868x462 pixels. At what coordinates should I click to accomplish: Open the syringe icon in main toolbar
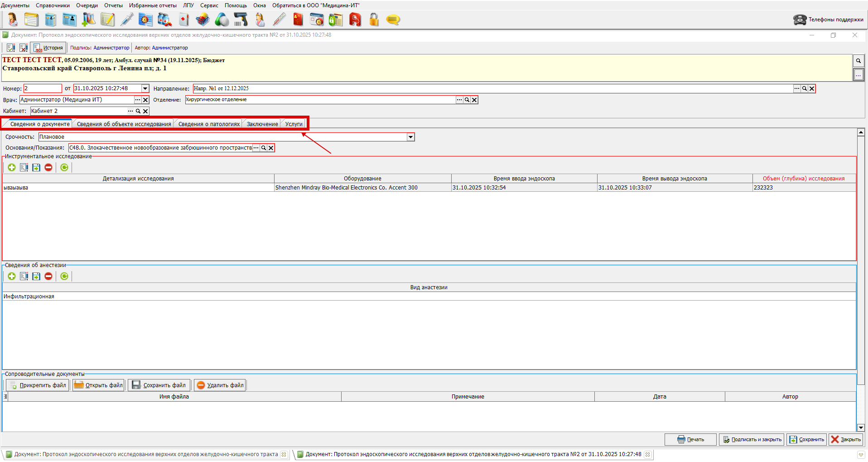click(127, 19)
